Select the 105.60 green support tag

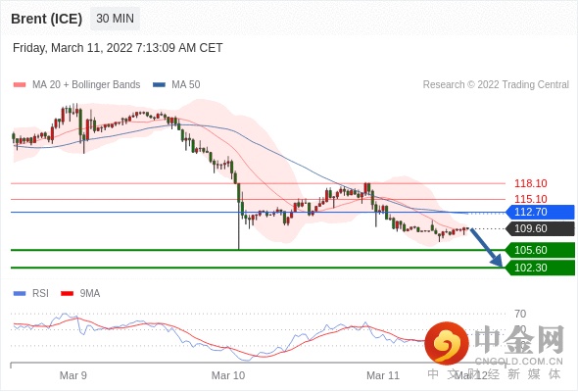(x=541, y=250)
